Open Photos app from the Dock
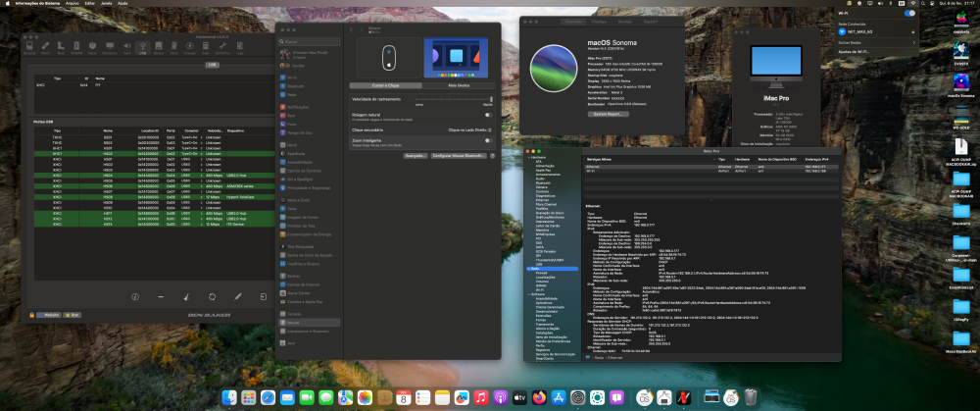 coord(365,397)
